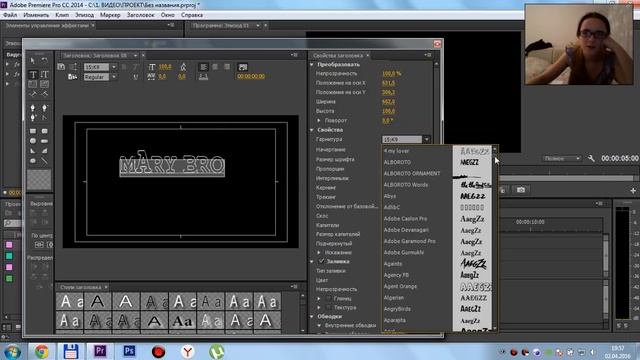The width and height of the screenshot is (640, 360).
Task: Expand the Поворот rotation property
Action: 319,120
